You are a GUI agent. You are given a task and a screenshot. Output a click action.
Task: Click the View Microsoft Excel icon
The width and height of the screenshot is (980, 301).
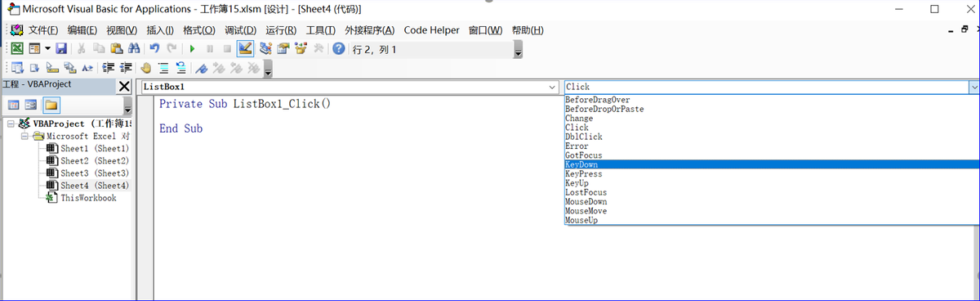[x=16, y=49]
